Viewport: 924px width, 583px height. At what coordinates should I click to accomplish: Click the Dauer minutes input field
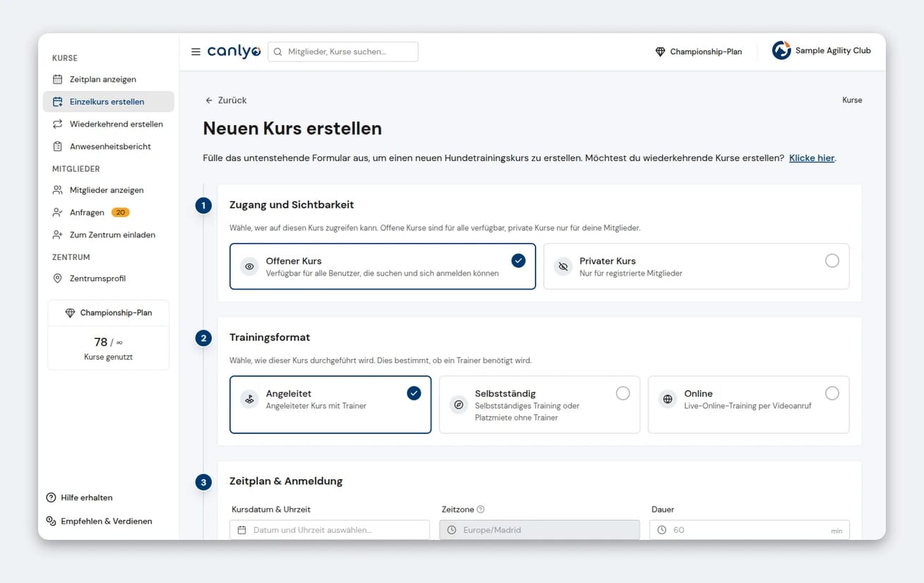[750, 530]
